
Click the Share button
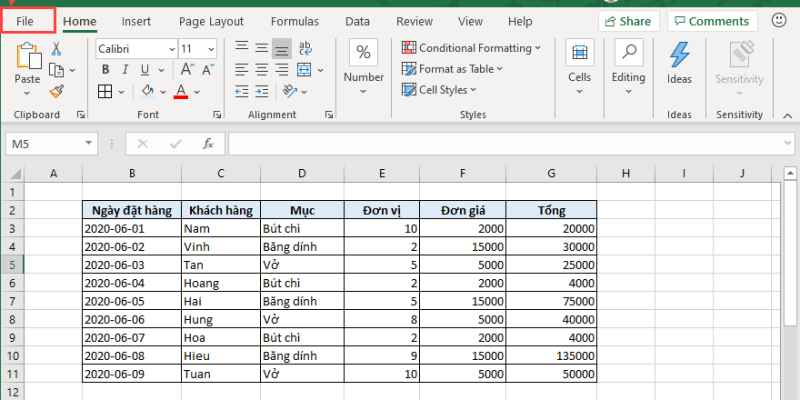pos(628,21)
